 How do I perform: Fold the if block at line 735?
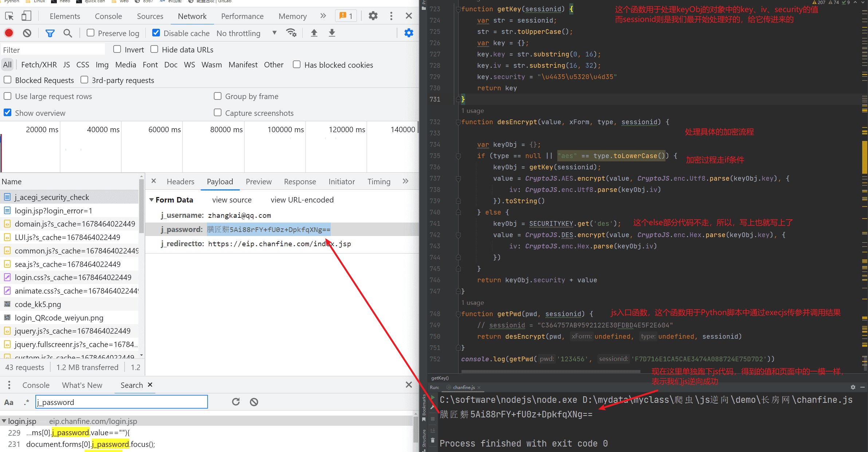pyautogui.click(x=458, y=156)
